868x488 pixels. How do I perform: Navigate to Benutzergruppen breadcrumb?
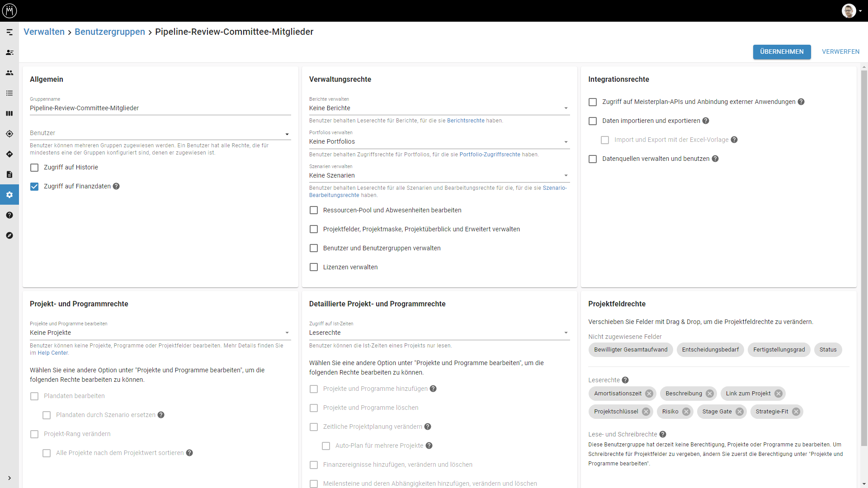point(110,32)
